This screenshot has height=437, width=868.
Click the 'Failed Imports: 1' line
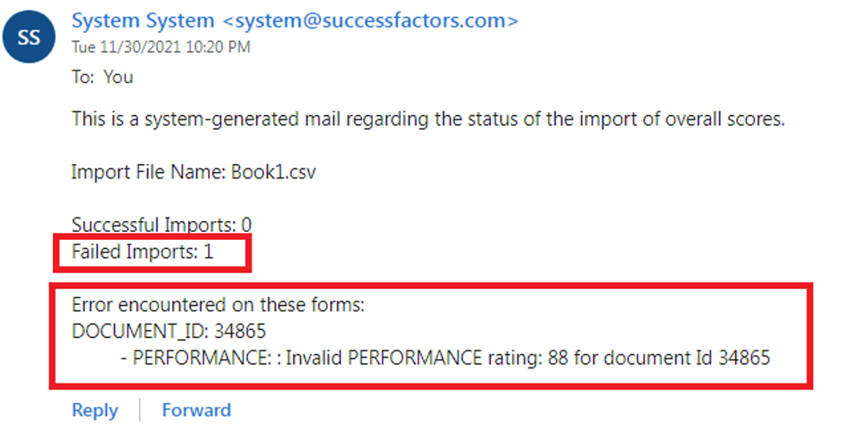142,251
